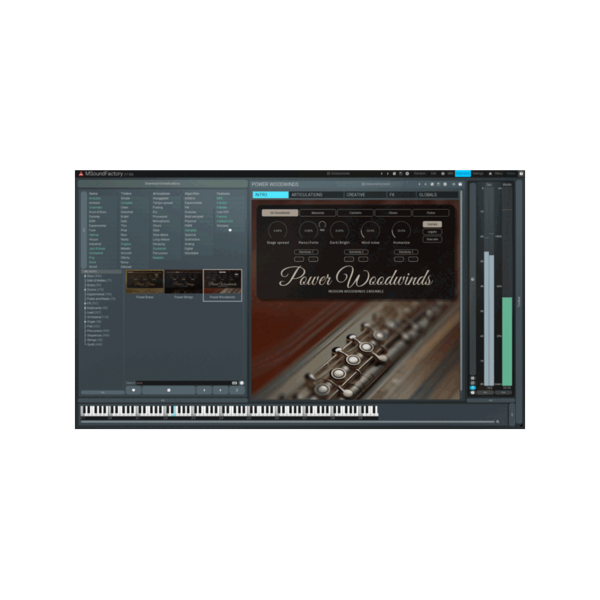Select the Power Woodwinds instrument thumbnail

[223, 285]
